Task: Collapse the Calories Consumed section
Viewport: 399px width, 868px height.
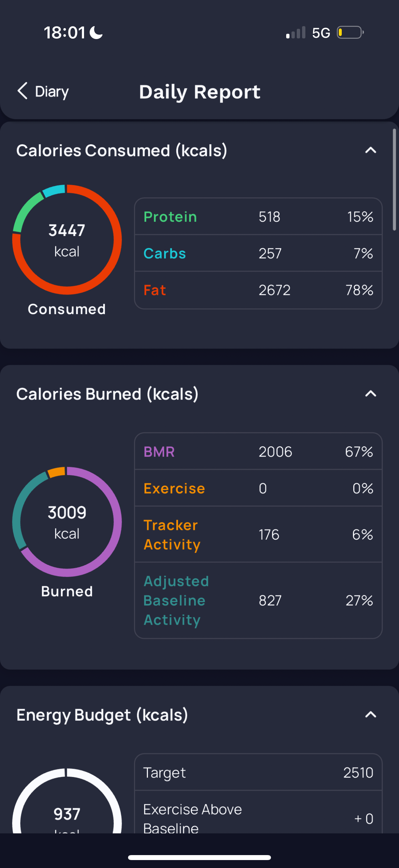Action: tap(370, 150)
